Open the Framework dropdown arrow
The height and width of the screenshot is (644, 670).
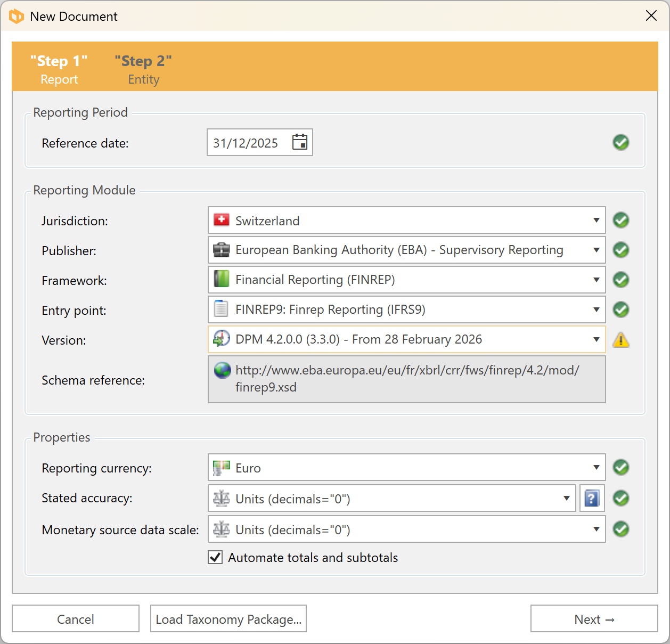click(596, 280)
